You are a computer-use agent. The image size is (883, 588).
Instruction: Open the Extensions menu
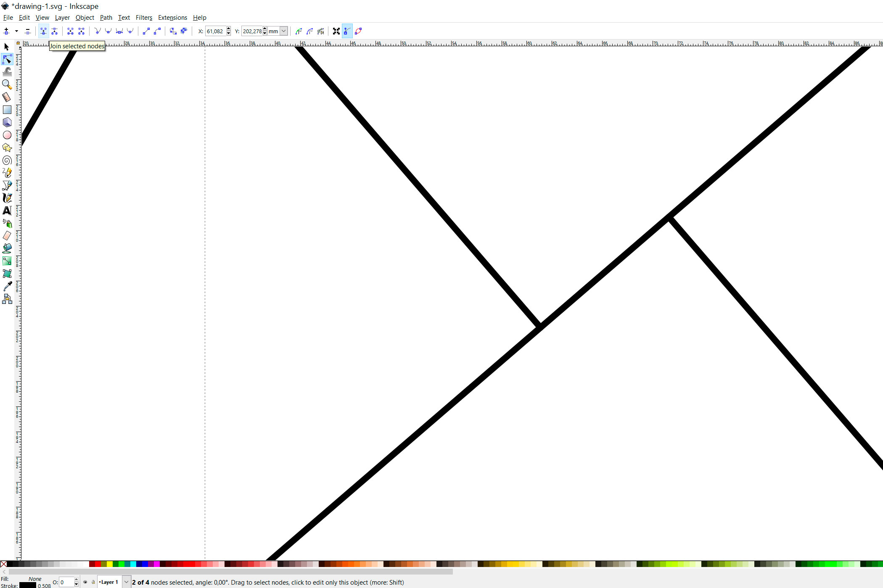pyautogui.click(x=172, y=18)
